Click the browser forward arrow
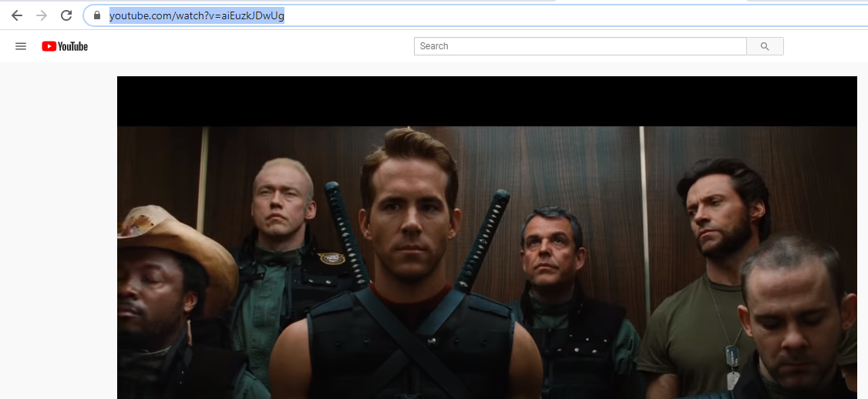This screenshot has height=399, width=868. [42, 15]
